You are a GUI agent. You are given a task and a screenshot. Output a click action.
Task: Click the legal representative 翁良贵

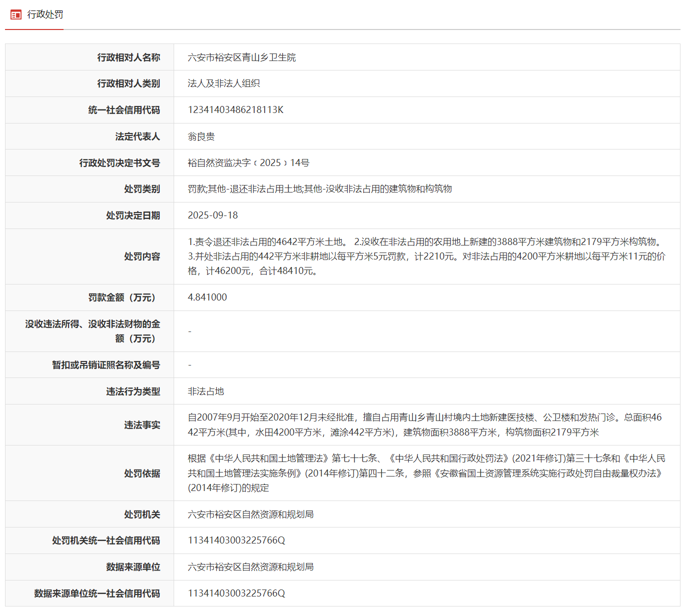(x=201, y=136)
